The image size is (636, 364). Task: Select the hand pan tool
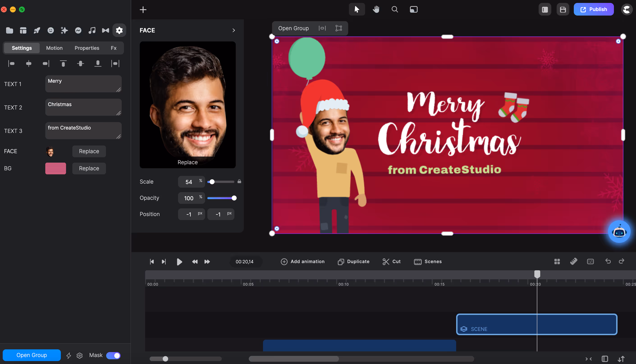click(x=376, y=9)
